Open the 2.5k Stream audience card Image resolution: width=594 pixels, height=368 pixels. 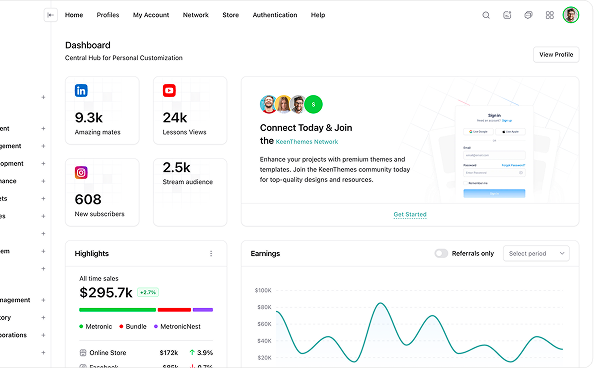(190, 193)
